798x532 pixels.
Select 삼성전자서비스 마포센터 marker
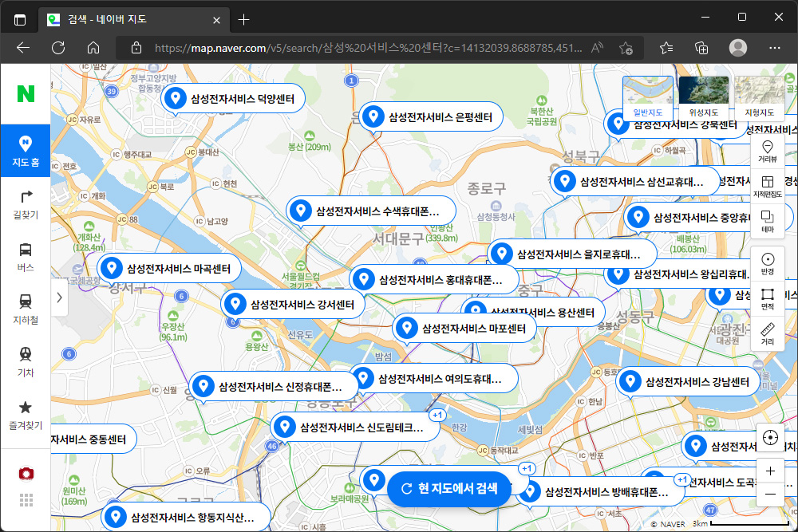[464, 328]
